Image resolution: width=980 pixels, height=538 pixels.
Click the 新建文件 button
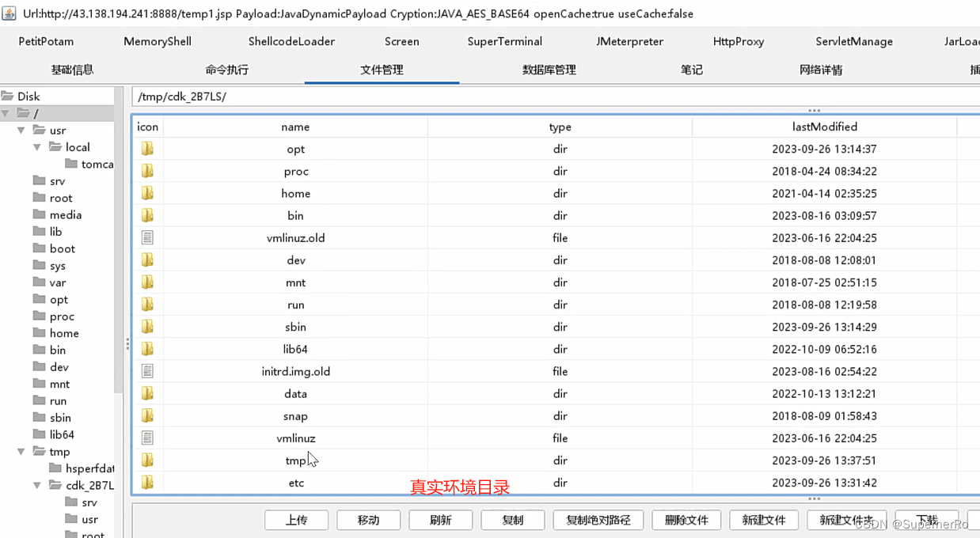[764, 520]
